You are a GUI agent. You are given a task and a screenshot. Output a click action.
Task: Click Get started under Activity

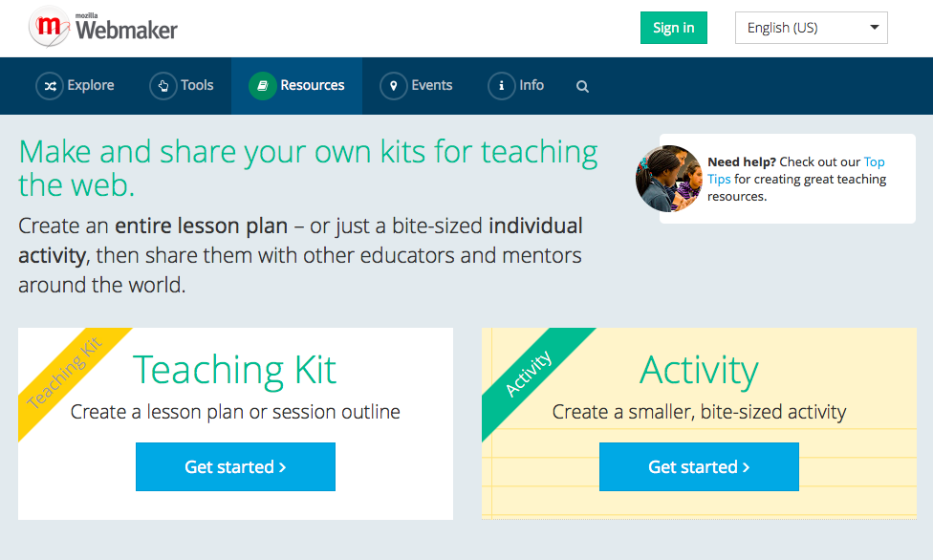pyautogui.click(x=699, y=466)
